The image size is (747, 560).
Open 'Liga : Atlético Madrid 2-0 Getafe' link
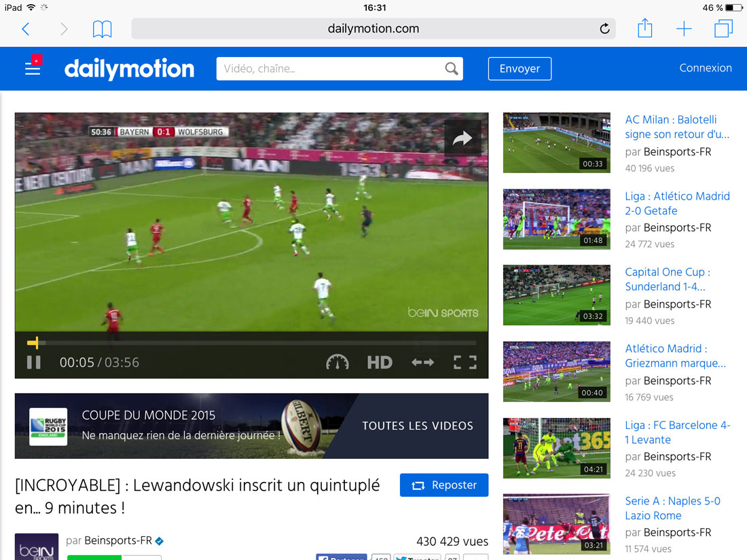coord(678,204)
